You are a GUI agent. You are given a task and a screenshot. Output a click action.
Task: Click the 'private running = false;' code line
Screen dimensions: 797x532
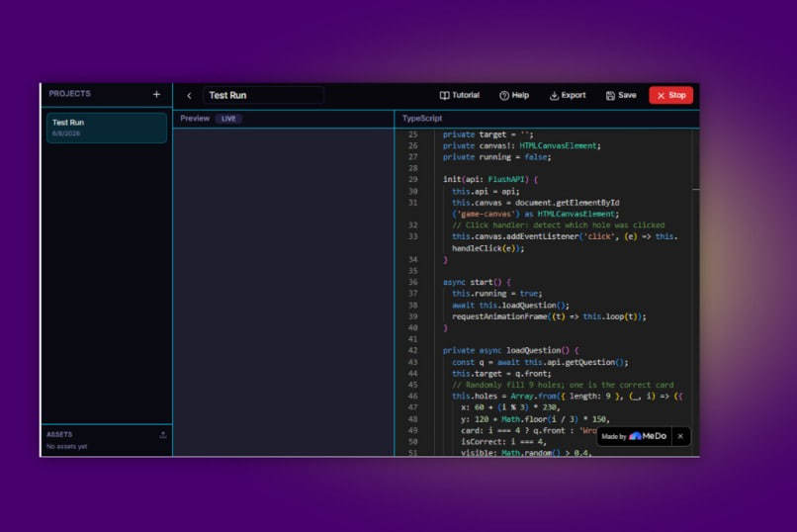pos(496,157)
